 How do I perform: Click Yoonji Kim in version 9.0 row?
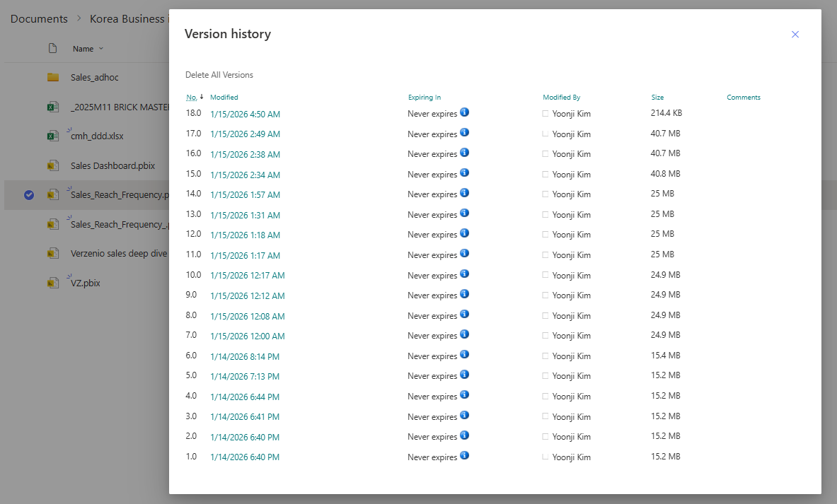[x=571, y=295]
